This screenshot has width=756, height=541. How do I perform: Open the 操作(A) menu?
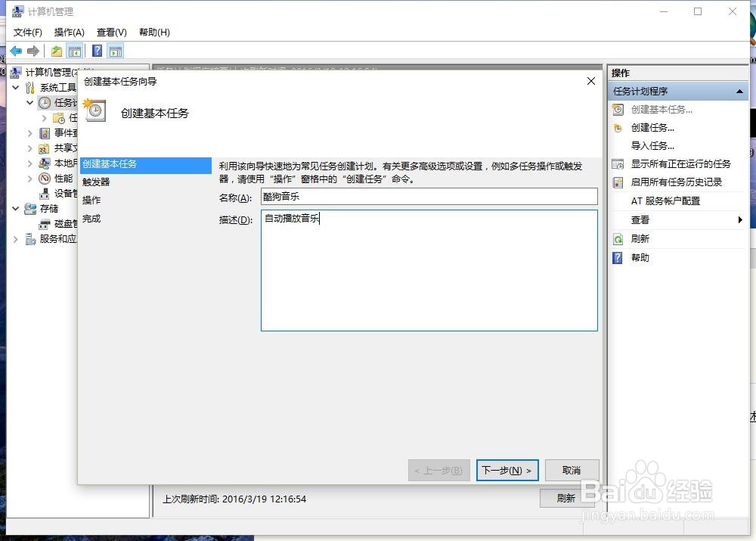coord(70,33)
